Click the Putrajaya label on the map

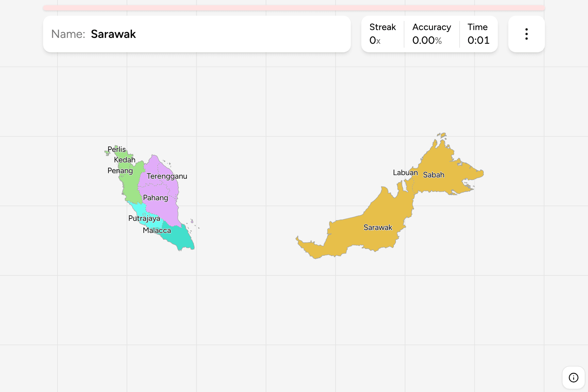[144, 218]
